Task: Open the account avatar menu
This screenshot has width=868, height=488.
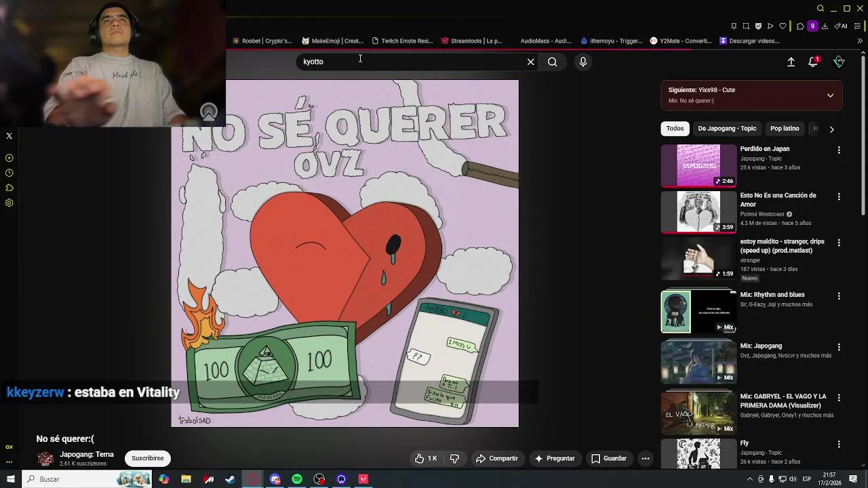Action: pyautogui.click(x=840, y=62)
